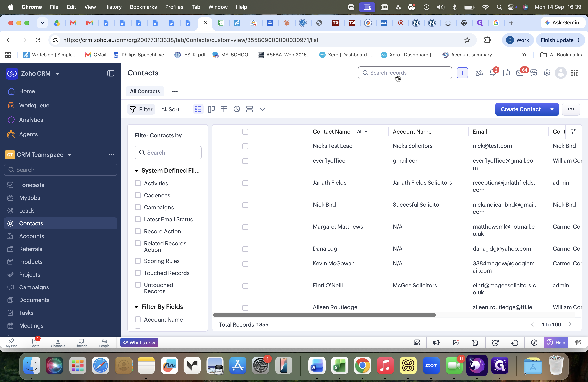Image resolution: width=588 pixels, height=382 pixels.
Task: Tick the checkbox for Jarlath Fields
Action: pyautogui.click(x=245, y=183)
